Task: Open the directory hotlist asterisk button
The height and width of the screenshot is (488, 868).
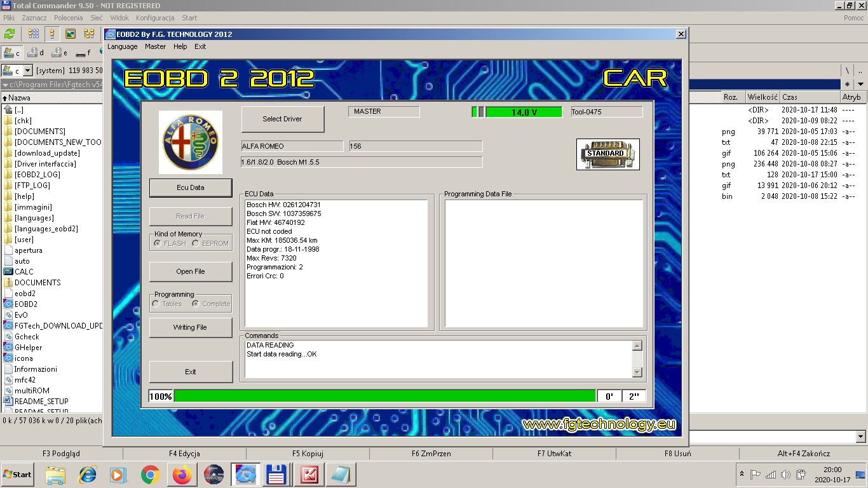Action: pos(847,84)
